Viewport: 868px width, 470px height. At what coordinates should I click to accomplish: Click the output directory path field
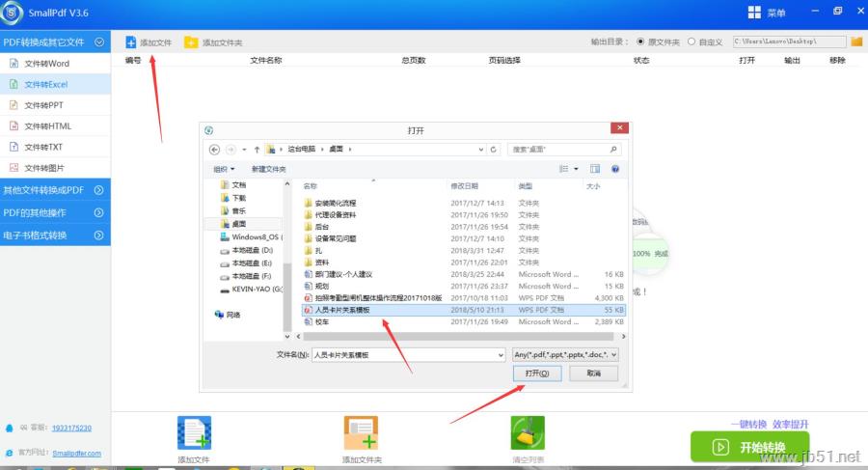[789, 41]
